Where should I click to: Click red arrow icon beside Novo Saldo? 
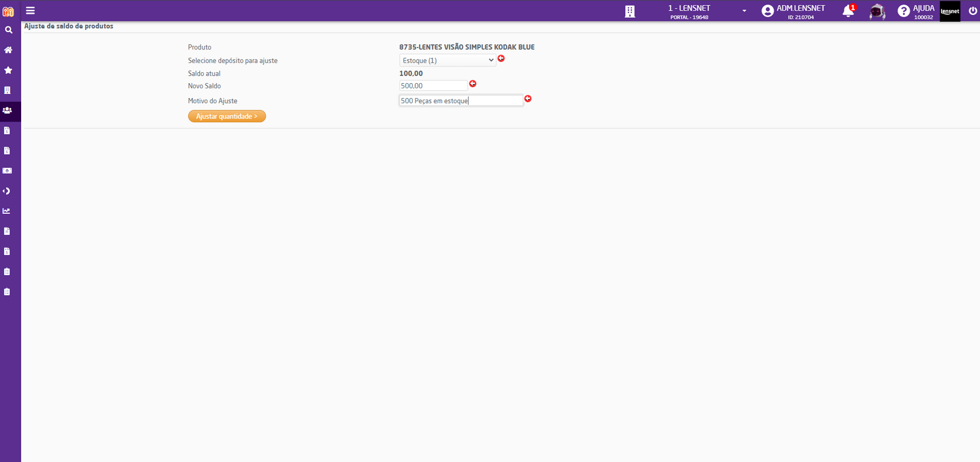click(473, 84)
